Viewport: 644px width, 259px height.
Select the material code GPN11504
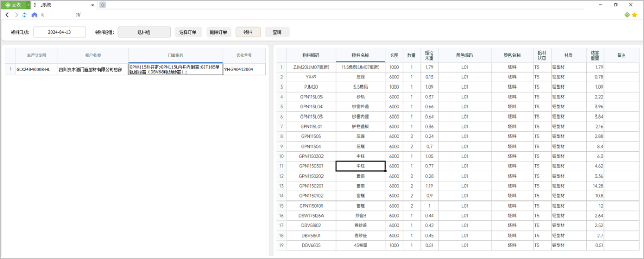311,146
